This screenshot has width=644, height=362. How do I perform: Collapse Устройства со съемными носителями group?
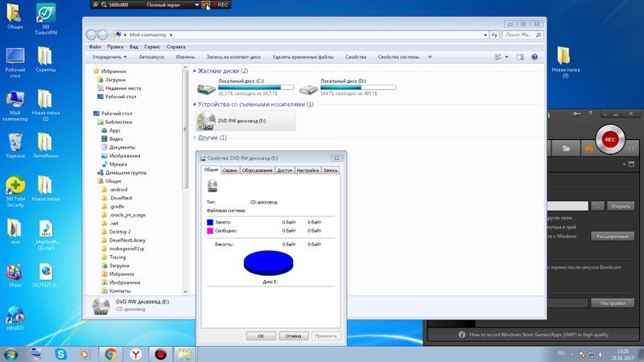(x=195, y=105)
